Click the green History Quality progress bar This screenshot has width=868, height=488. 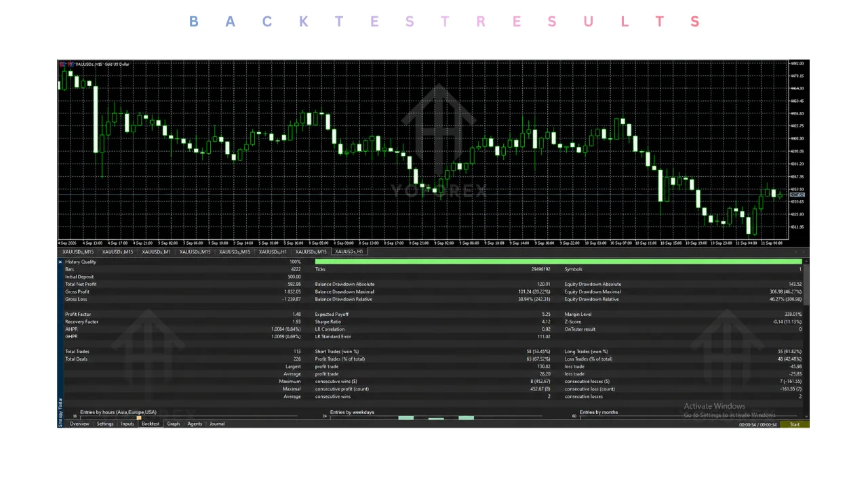[x=558, y=262]
